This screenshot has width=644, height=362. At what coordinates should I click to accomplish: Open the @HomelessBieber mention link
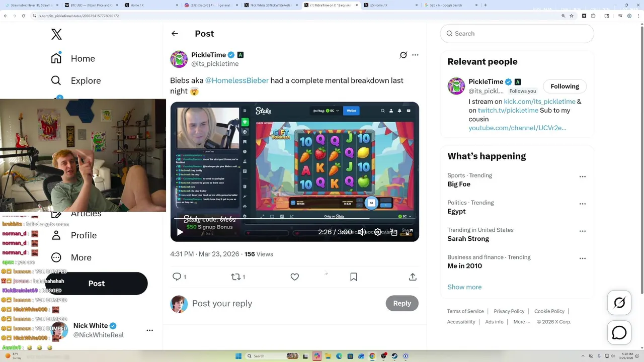coord(236,80)
